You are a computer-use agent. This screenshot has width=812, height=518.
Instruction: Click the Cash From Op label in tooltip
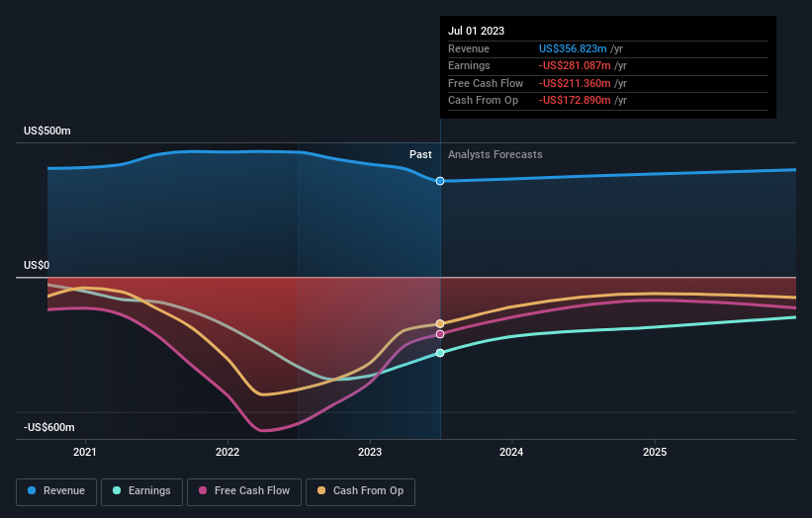[484, 101]
